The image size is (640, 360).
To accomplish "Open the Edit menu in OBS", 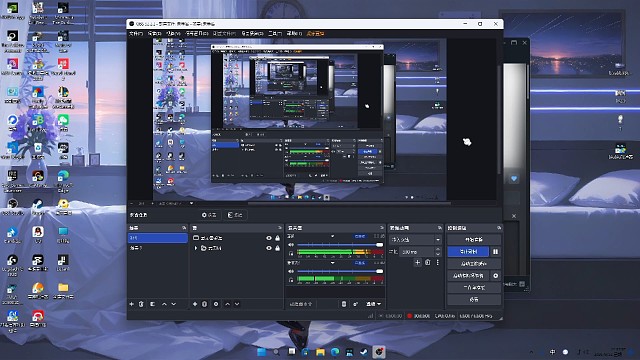I will (155, 33).
